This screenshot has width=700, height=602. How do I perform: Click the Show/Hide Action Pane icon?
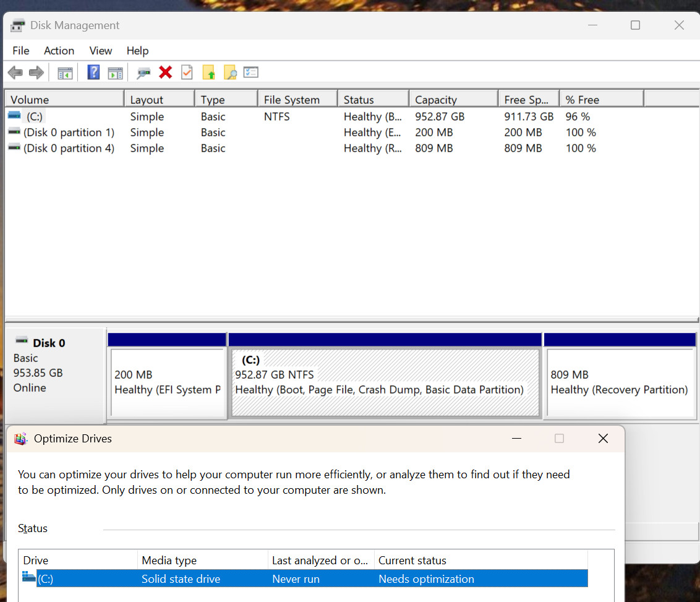(x=115, y=73)
